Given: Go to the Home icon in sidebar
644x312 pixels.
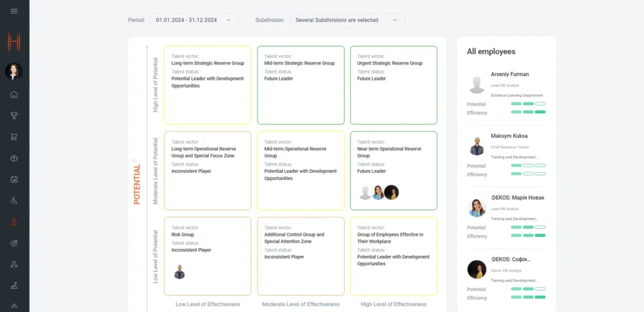Looking at the screenshot, I should pyautogui.click(x=14, y=95).
